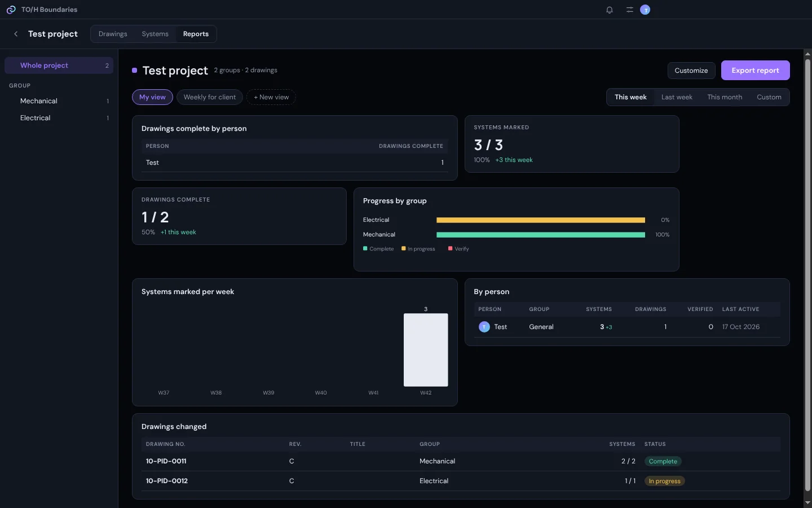Screen dimensions: 812x508
Task: Set time range to Last week
Action: pos(677,97)
